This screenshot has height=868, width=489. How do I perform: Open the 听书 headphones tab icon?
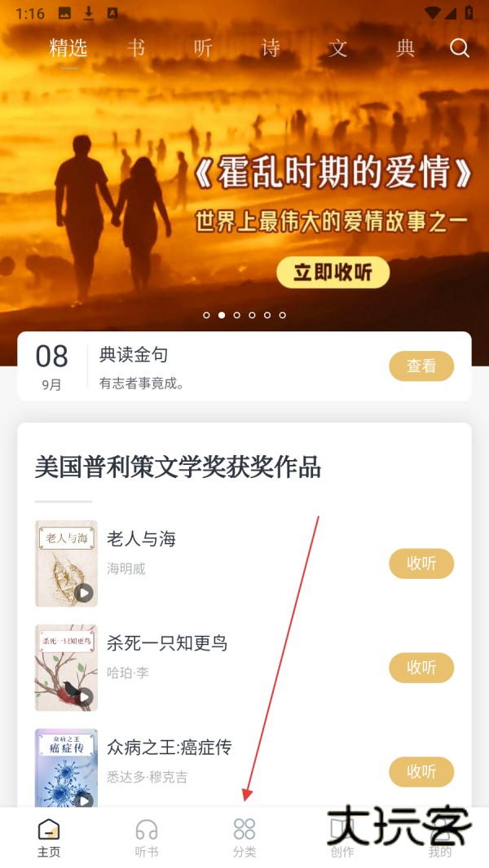click(x=146, y=830)
